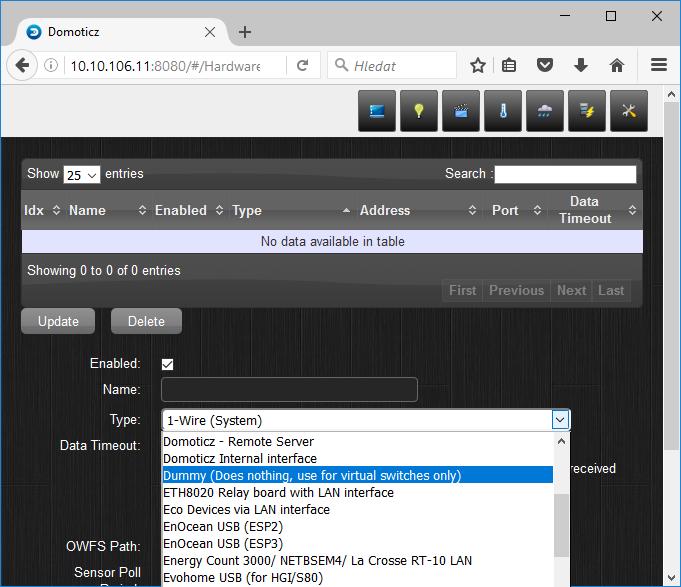Viewport: 681px width, 587px height.
Task: Sort table by Data Timeout column
Action: click(x=594, y=211)
